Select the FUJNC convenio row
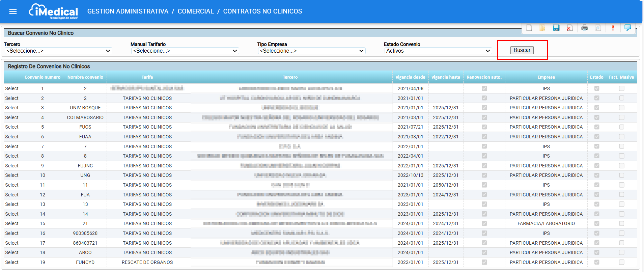 pyautogui.click(x=12, y=166)
